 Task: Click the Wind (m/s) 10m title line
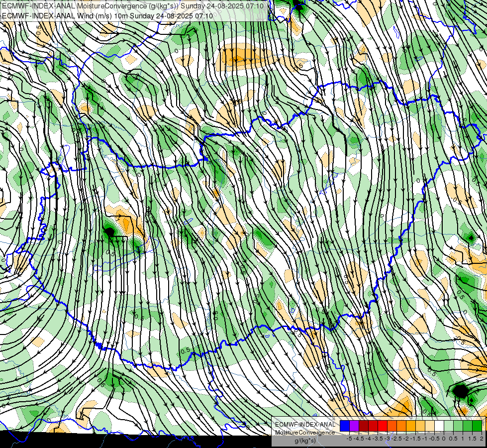click(x=107, y=15)
